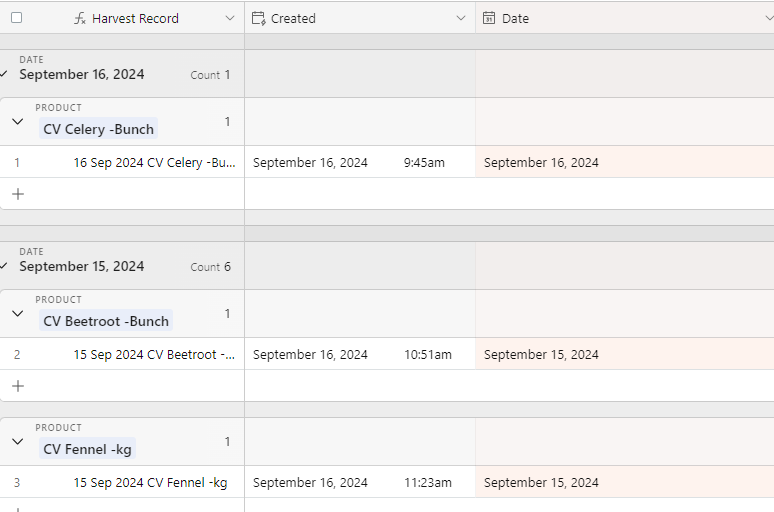Add a record under CV Beetroot group

[18, 386]
